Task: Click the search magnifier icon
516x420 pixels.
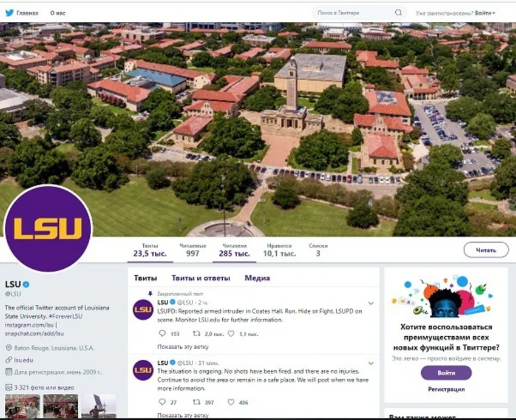Action: [x=398, y=13]
